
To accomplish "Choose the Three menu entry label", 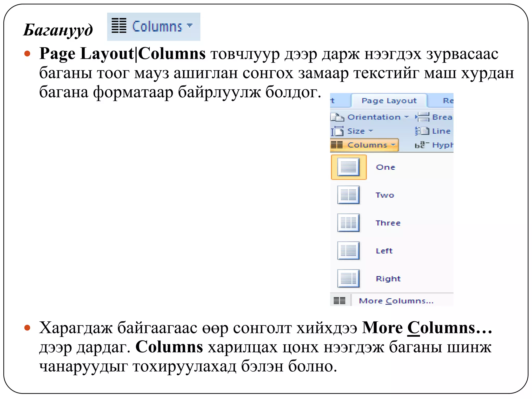I will [x=388, y=223].
